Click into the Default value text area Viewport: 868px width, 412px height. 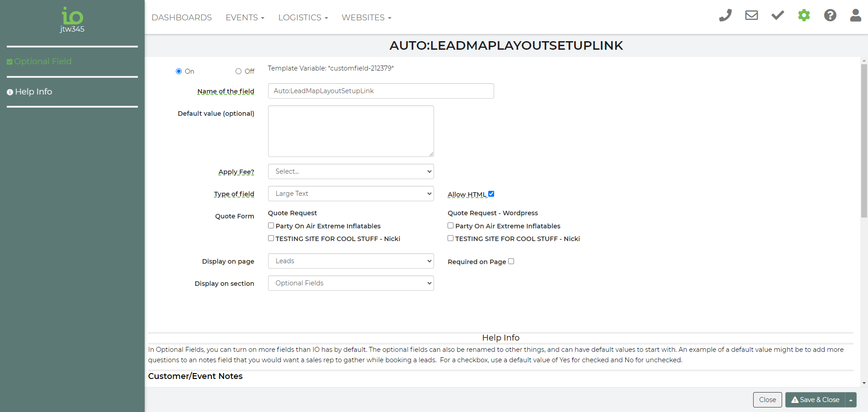point(351,131)
